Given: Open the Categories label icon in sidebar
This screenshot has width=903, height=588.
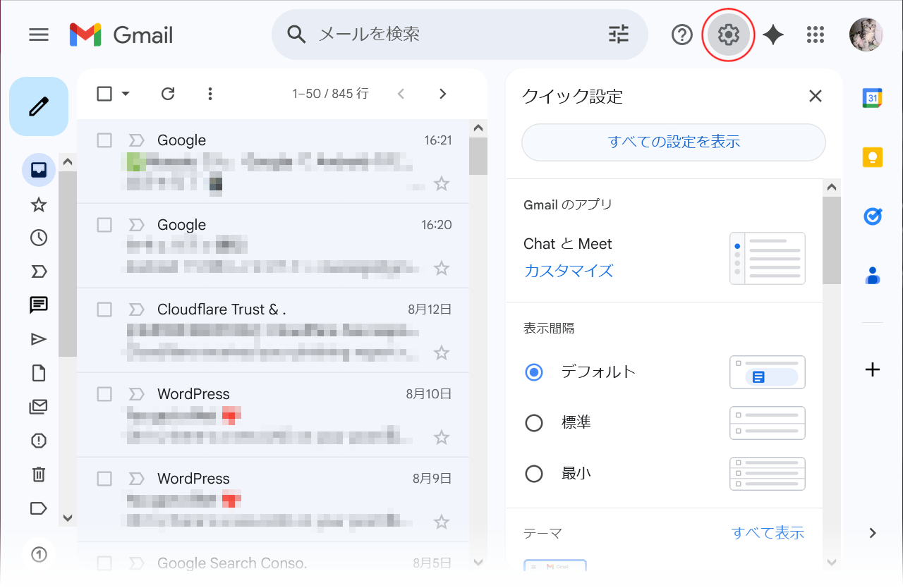Looking at the screenshot, I should (x=39, y=508).
